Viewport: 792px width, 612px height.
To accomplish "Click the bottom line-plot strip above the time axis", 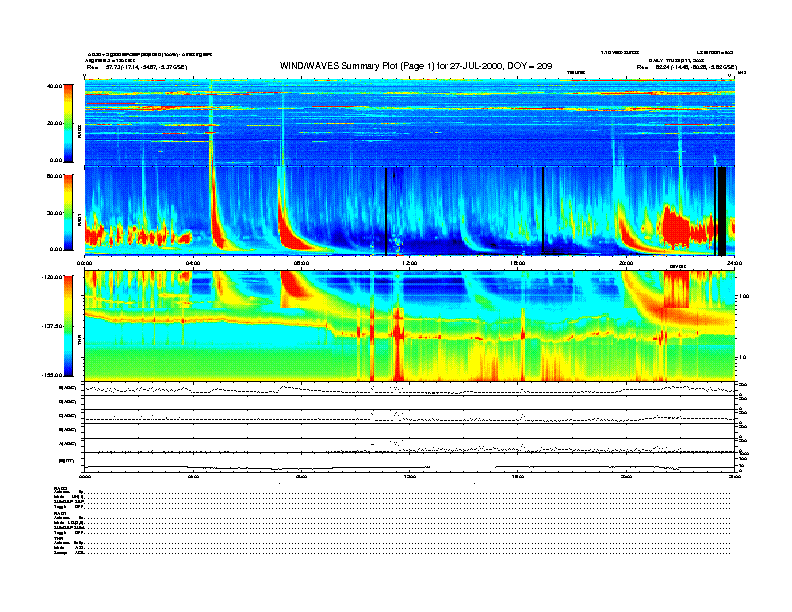I will (x=410, y=462).
